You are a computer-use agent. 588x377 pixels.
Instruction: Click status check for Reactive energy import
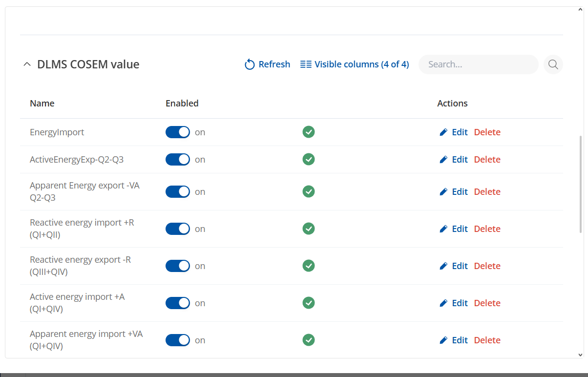pos(308,229)
